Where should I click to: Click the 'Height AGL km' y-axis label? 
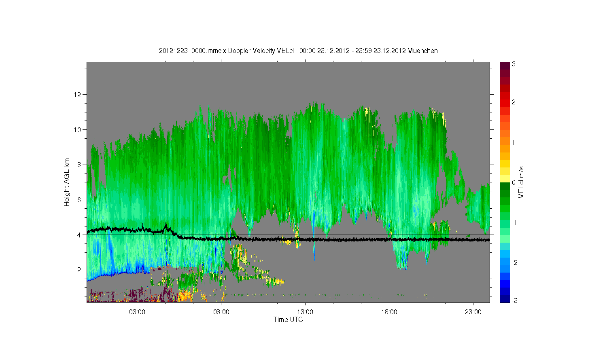67,182
